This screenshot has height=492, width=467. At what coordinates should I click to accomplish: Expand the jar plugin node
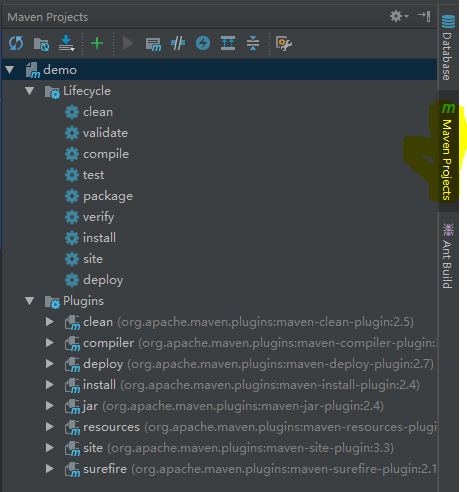(x=50, y=406)
